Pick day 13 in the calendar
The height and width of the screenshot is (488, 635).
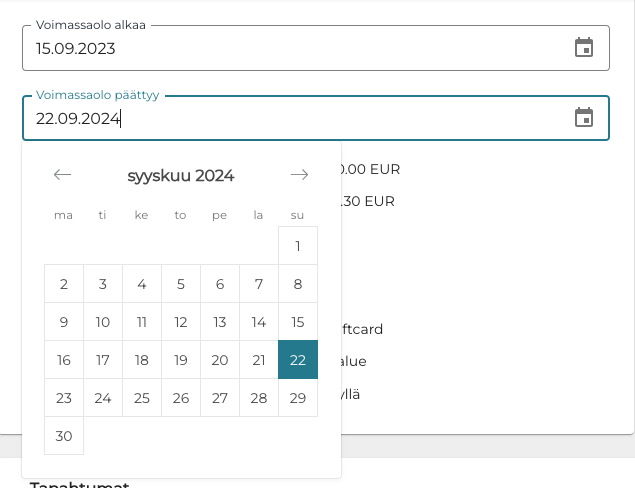pyautogui.click(x=220, y=322)
